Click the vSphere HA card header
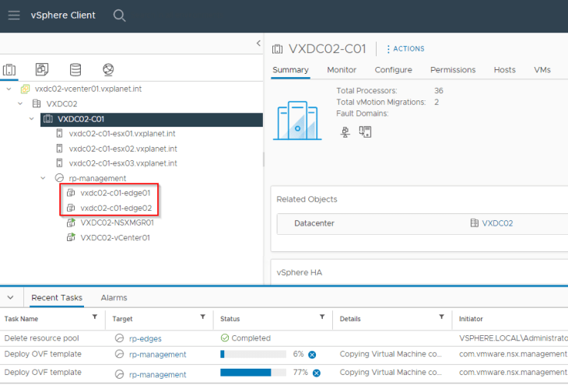568x392 pixels. click(300, 272)
